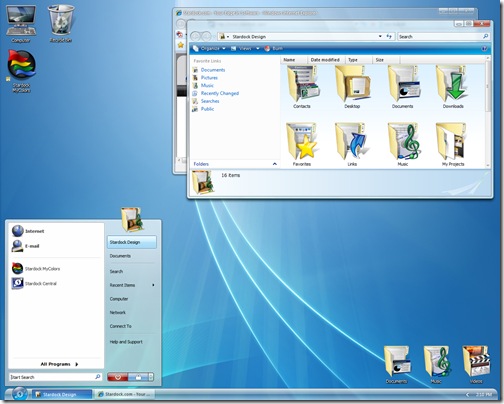Open the Music folder icon in Explorer
Image resolution: width=504 pixels, height=404 pixels.
tap(403, 144)
